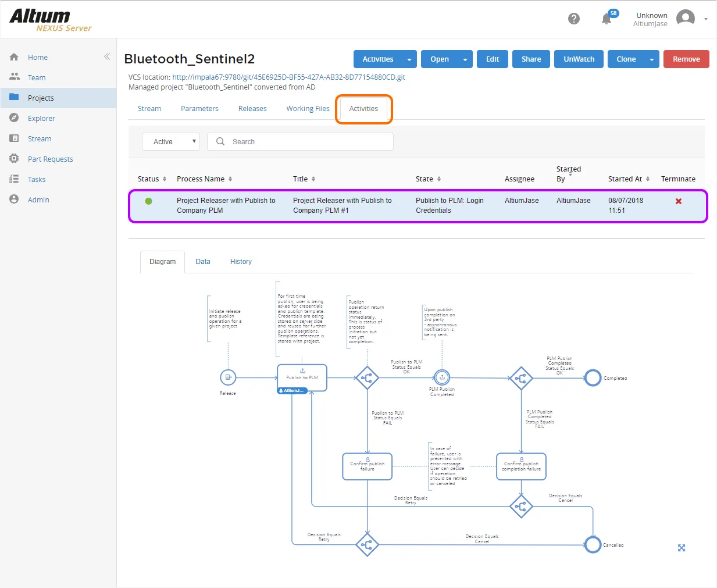This screenshot has width=717, height=588.
Task: Expand the Activities button dropdown arrow
Action: coord(409,59)
